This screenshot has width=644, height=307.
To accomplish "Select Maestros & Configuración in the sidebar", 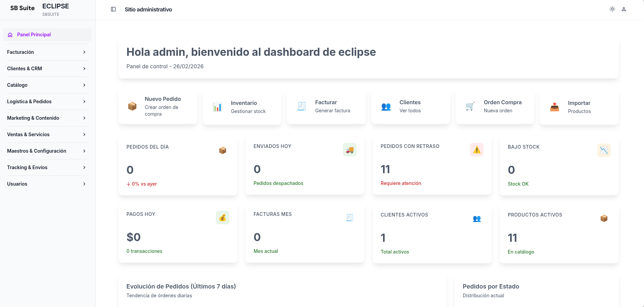I will tap(47, 151).
